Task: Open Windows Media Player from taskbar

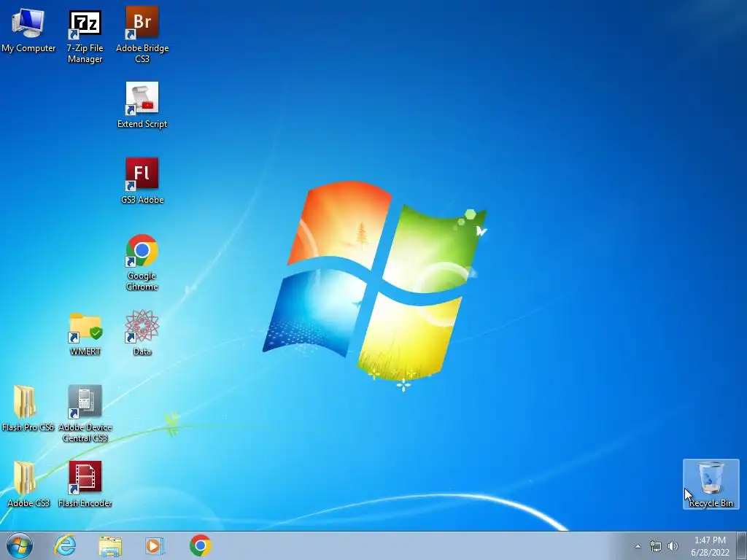Action: (x=155, y=545)
